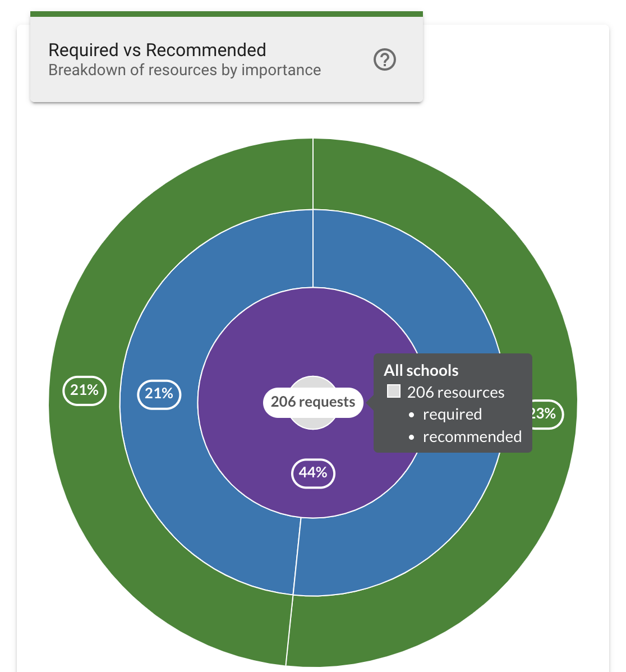Click the Breakdown of resources by importance subtitle
The height and width of the screenshot is (672, 626).
click(184, 70)
